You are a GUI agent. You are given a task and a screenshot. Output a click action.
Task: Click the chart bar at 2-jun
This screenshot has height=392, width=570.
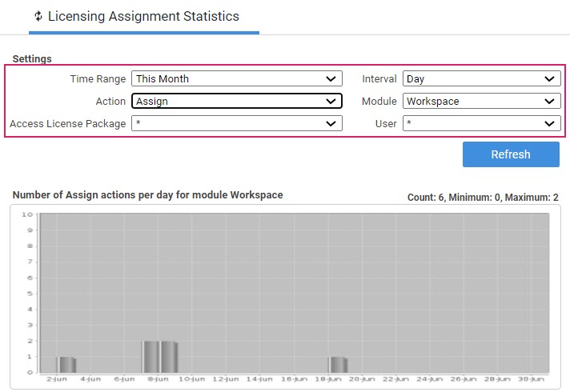(66, 365)
